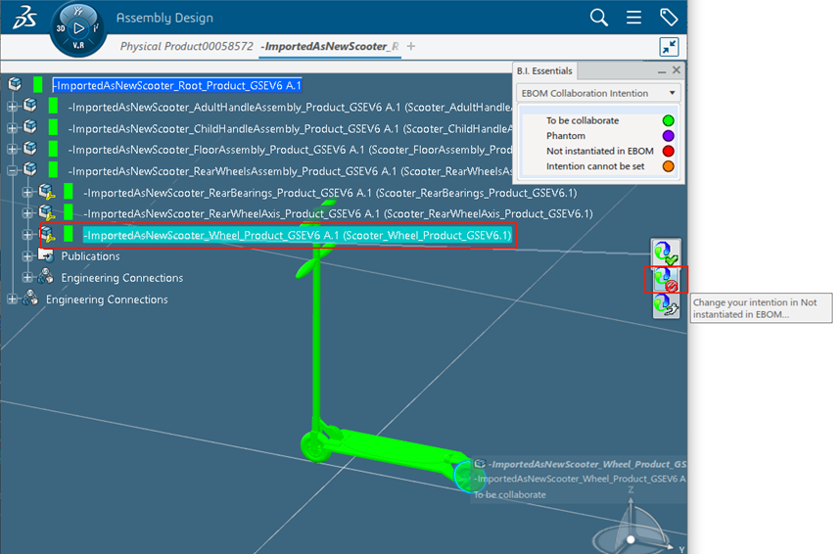Open EBOM Collaboration Intention dropdown
This screenshot has height=554, width=833.
(x=598, y=93)
